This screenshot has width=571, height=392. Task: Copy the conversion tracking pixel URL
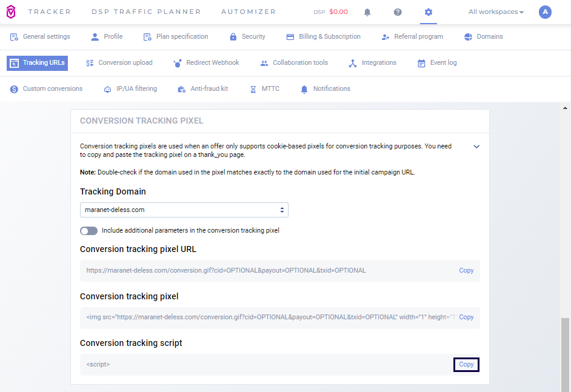[x=466, y=271]
